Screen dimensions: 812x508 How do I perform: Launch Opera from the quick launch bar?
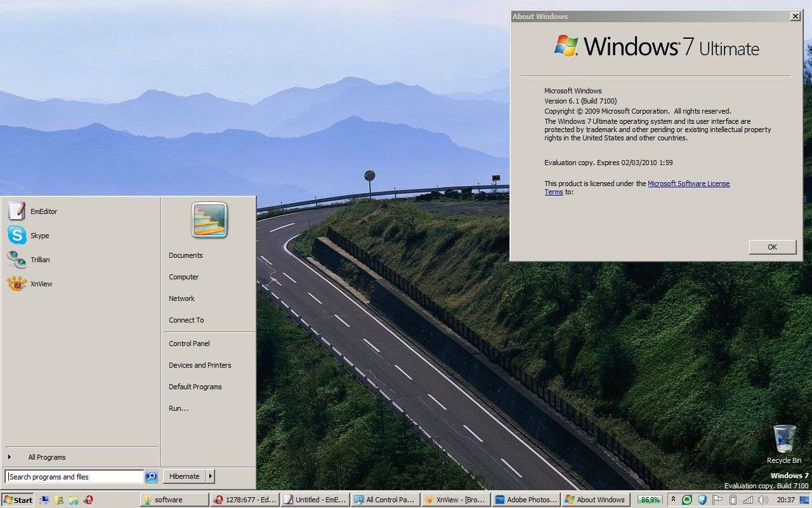point(88,500)
